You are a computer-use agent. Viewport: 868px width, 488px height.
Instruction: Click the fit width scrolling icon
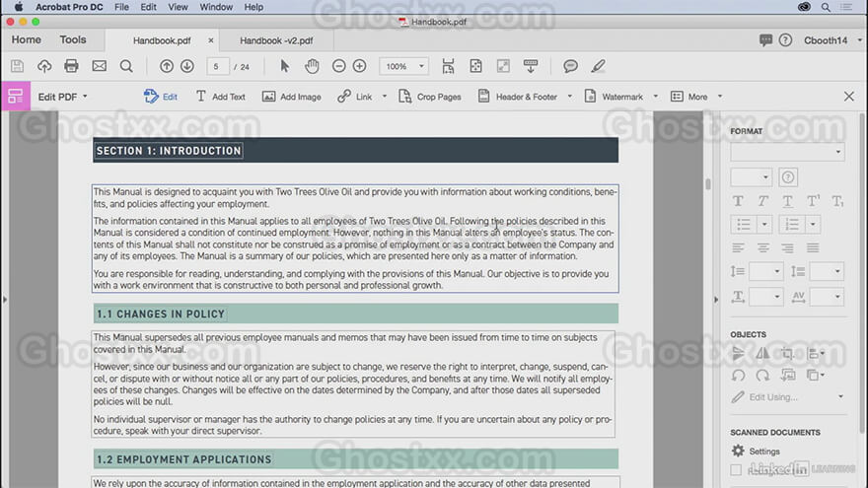449,66
